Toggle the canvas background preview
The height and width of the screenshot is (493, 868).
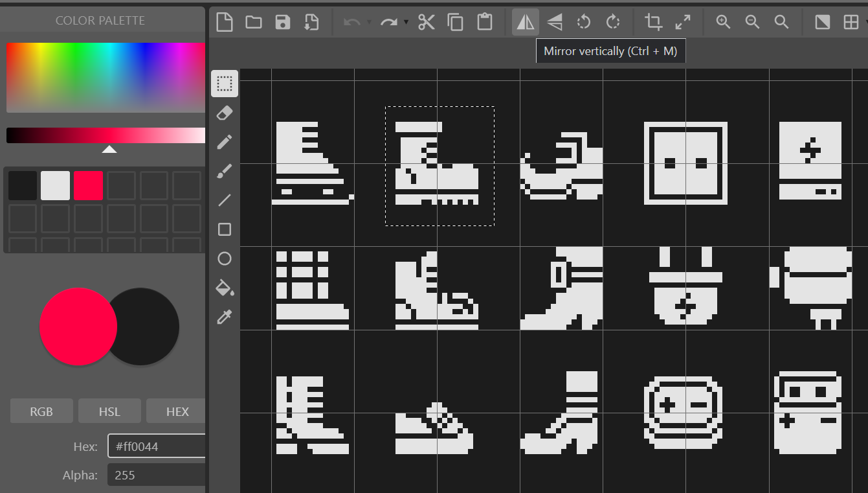click(x=823, y=21)
